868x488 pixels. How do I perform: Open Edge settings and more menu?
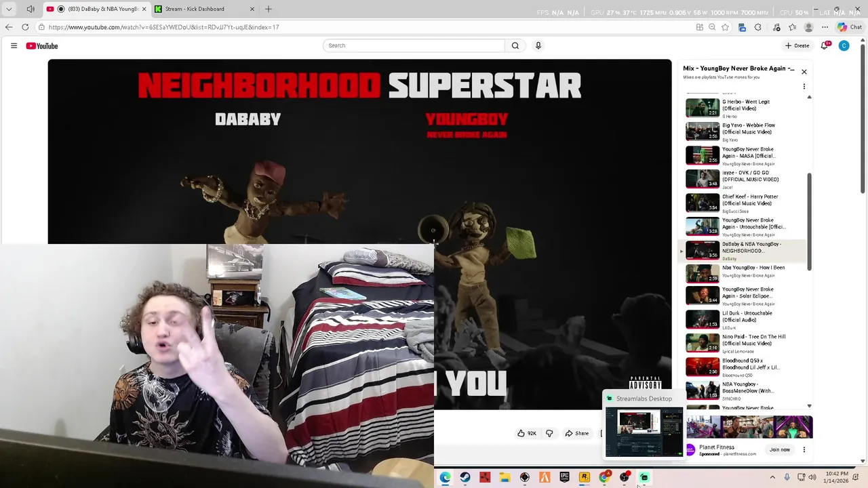tap(825, 27)
